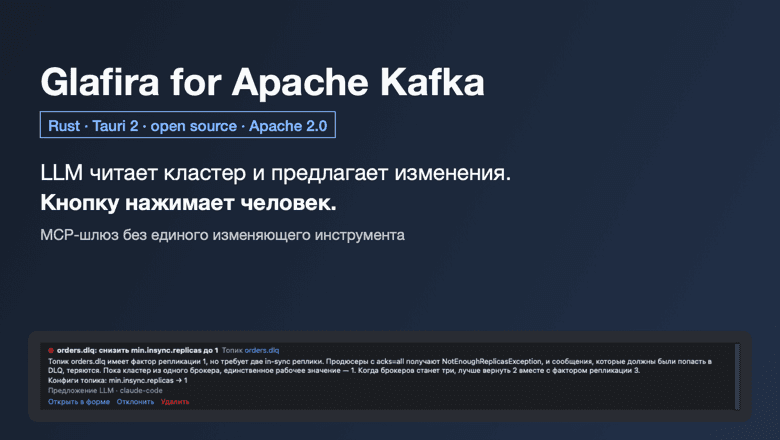Image resolution: width=780 pixels, height=440 pixels.
Task: Click the red status dot before orders.dlq
Action: click(x=51, y=351)
